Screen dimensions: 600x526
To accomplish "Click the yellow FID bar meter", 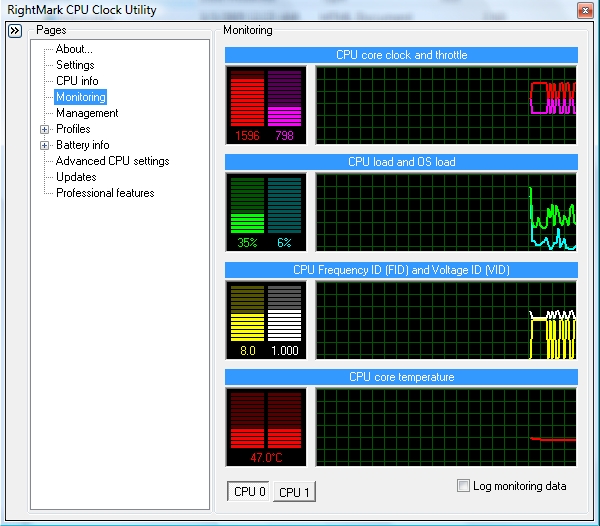I will click(247, 313).
